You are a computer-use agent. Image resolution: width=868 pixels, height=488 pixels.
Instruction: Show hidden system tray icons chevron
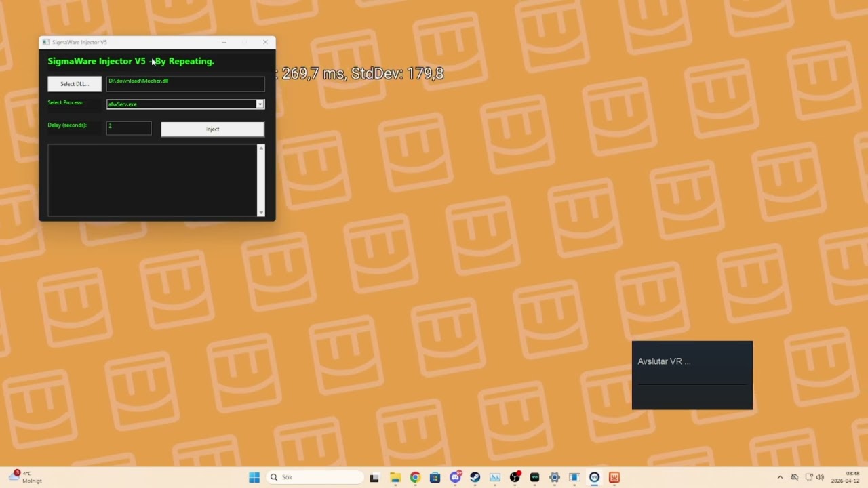click(x=780, y=477)
